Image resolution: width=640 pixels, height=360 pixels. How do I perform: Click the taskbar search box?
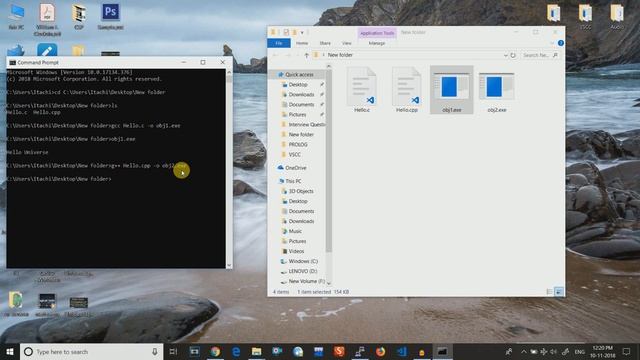[x=91, y=351]
